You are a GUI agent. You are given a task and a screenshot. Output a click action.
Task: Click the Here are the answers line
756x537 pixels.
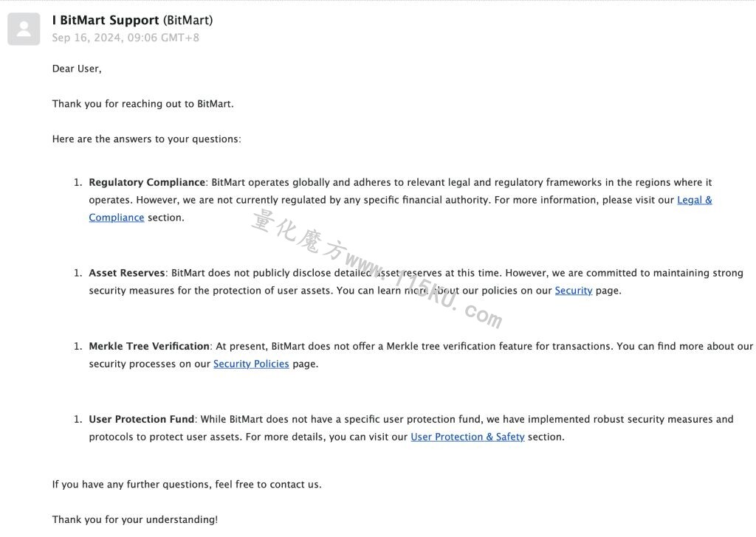point(147,139)
